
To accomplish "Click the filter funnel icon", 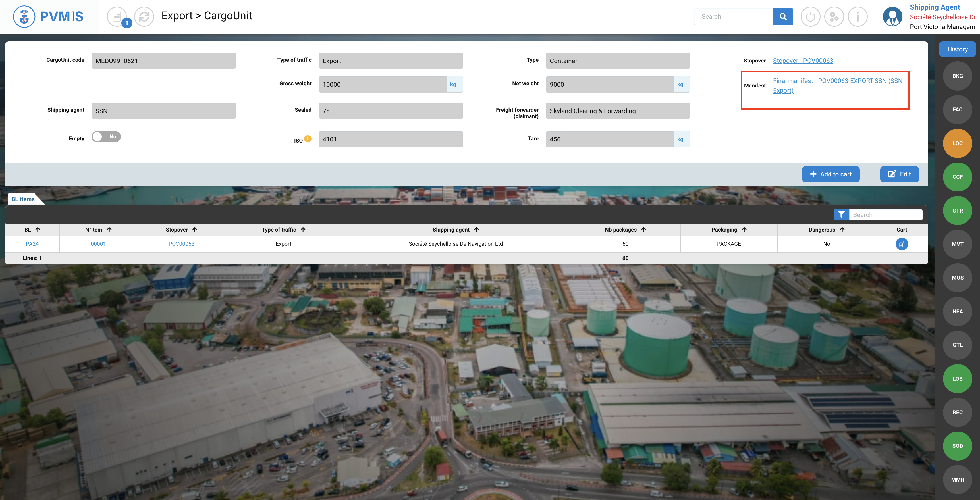I will tap(841, 215).
